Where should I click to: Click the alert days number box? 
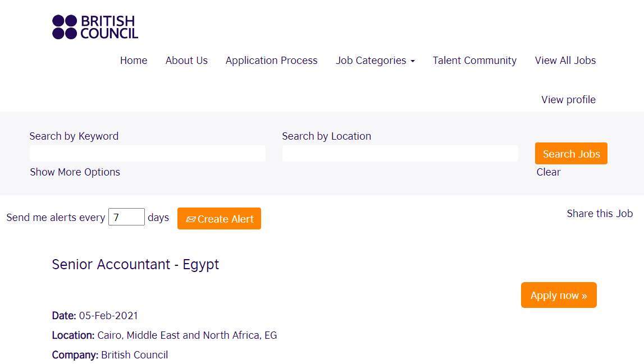point(126,217)
